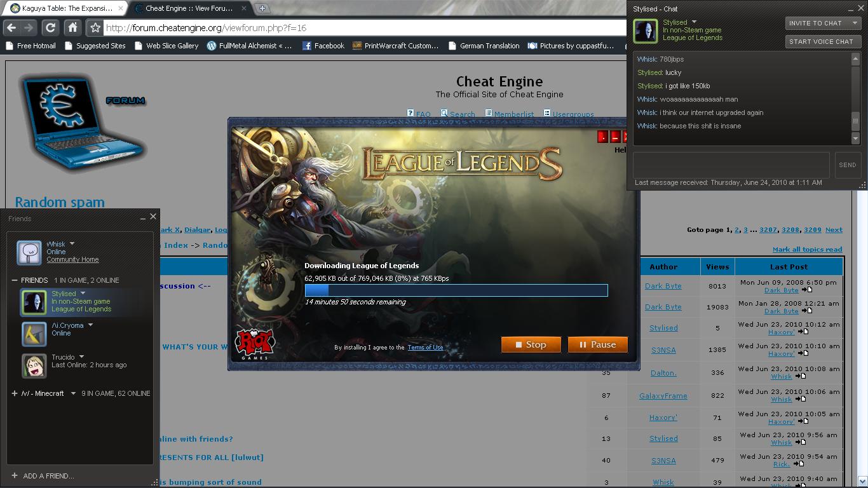Click the League of Legends download progress bar

coord(456,290)
